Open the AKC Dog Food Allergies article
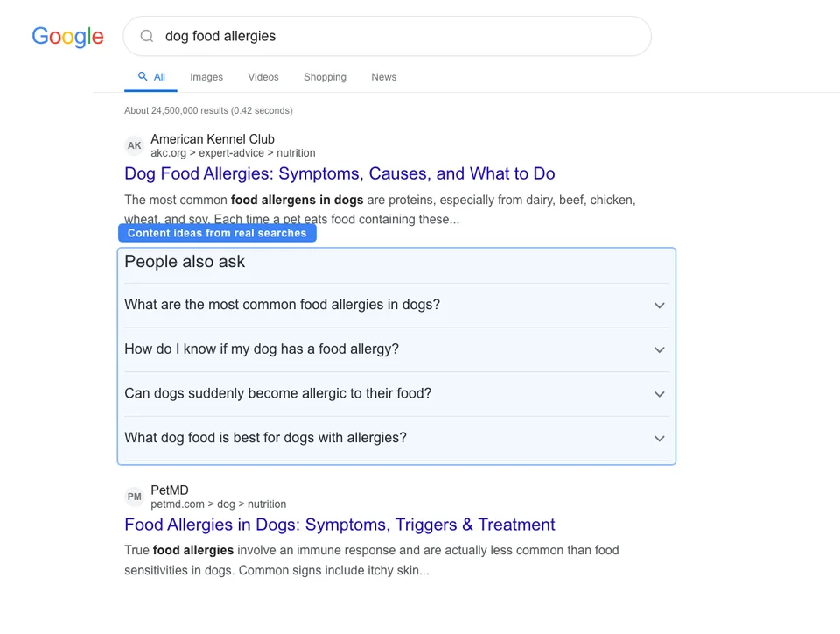Image resolution: width=840 pixels, height=634 pixels. click(x=339, y=173)
